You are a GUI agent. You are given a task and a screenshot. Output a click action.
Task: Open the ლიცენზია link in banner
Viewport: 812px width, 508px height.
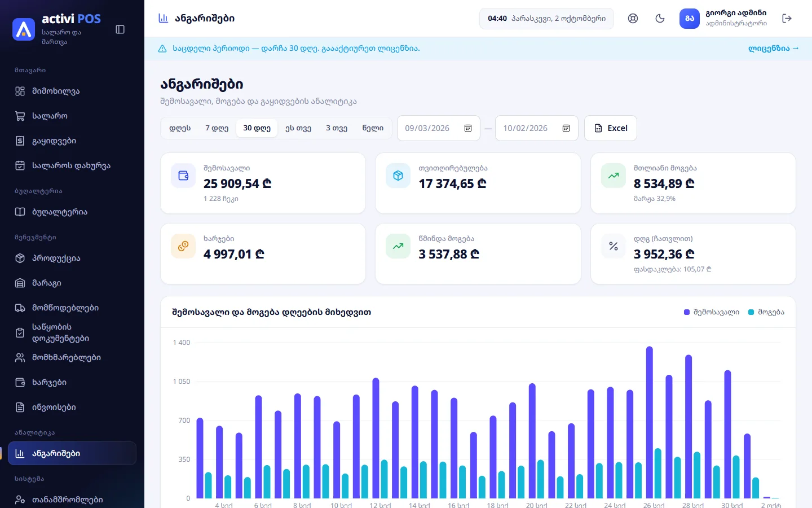773,49
